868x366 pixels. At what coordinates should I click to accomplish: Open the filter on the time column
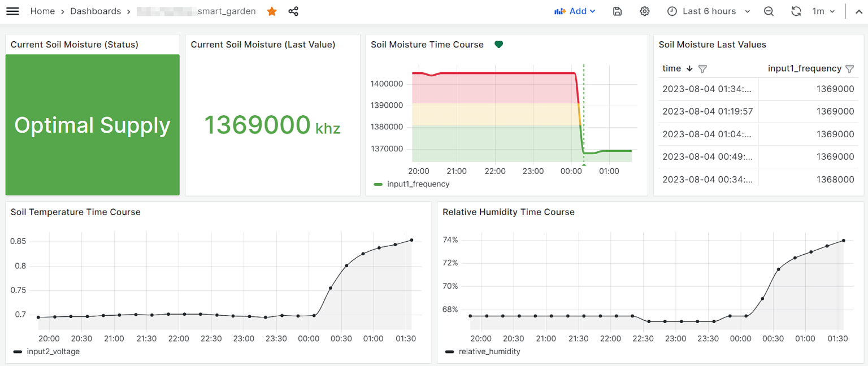click(702, 68)
